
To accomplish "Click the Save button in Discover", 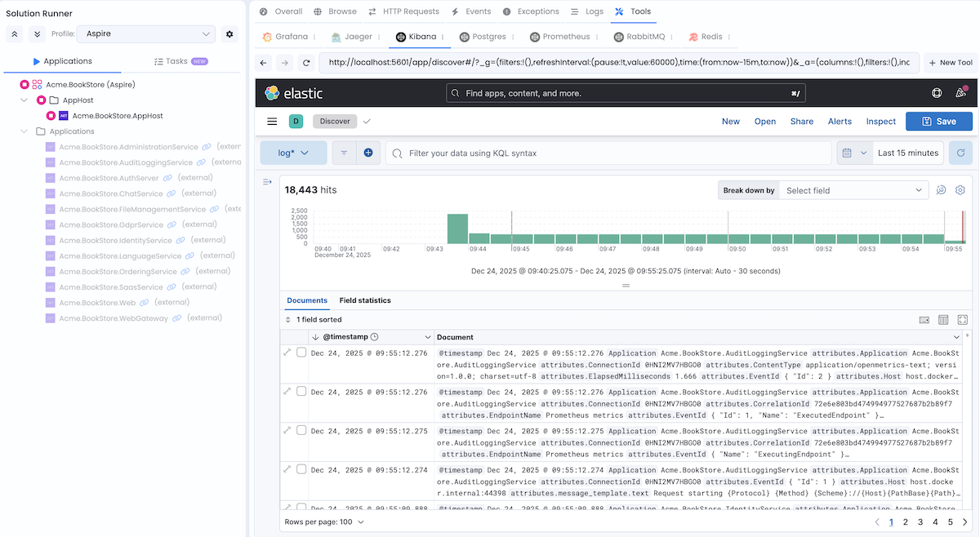I will [x=939, y=121].
